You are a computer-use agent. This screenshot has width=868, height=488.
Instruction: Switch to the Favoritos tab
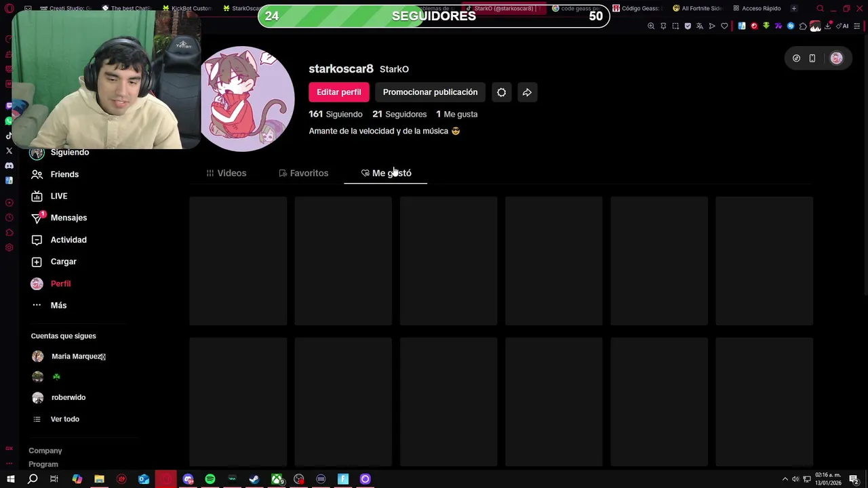pos(303,173)
